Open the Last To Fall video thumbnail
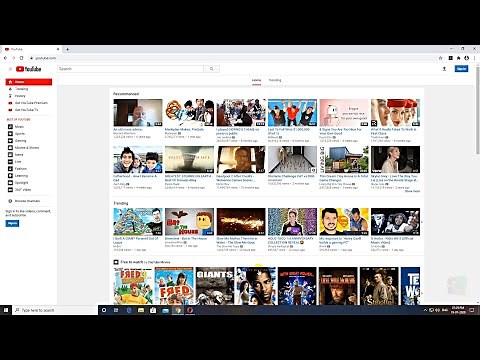The width and height of the screenshot is (480, 360). click(292, 113)
